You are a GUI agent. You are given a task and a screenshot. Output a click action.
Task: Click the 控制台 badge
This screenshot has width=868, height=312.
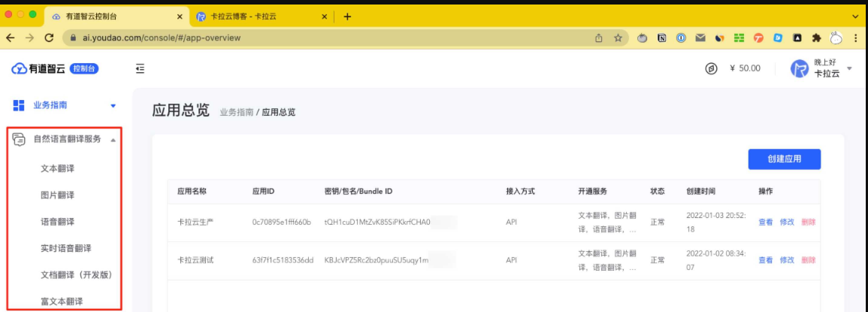[x=83, y=68]
